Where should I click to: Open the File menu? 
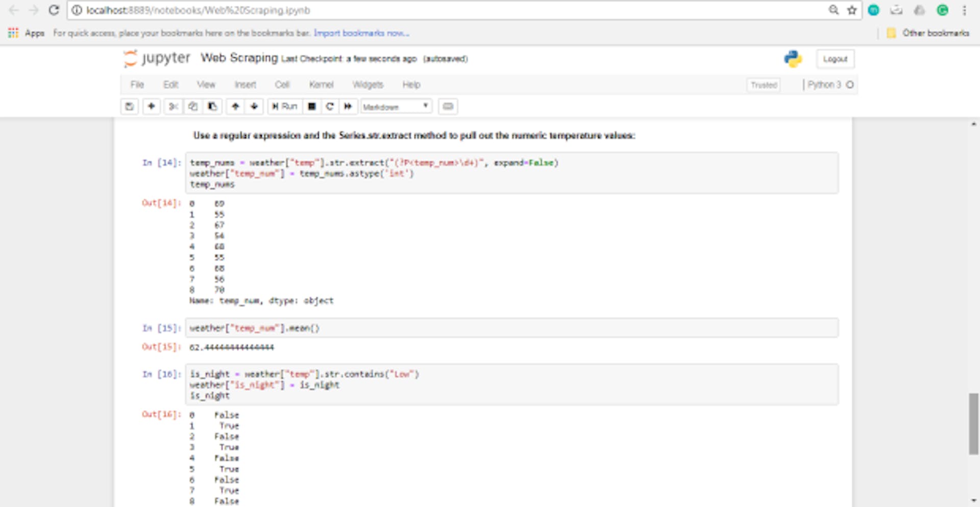point(137,85)
